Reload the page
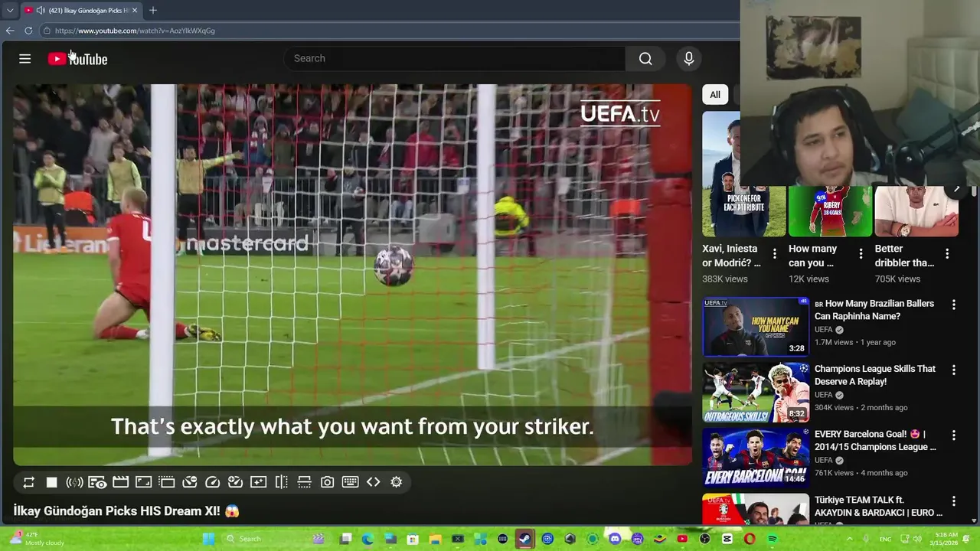This screenshot has width=980, height=551. click(28, 31)
